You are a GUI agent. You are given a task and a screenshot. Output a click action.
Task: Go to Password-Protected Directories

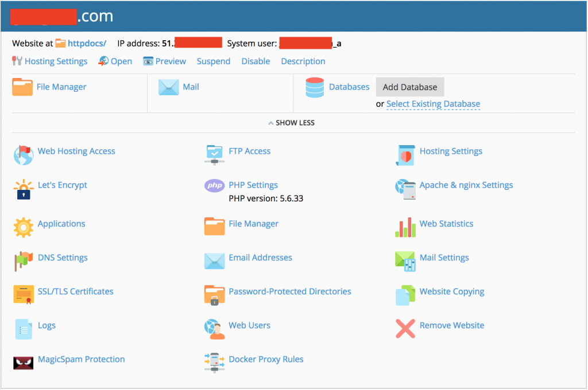pyautogui.click(x=289, y=291)
